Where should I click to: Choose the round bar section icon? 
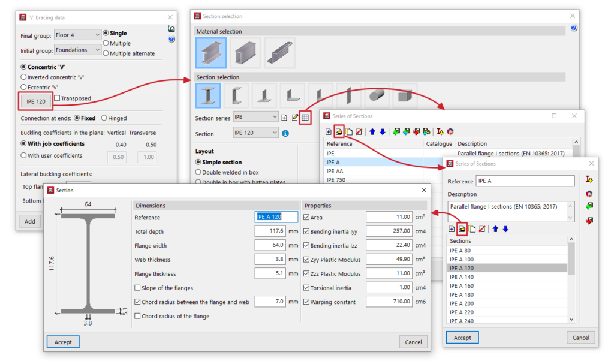(x=377, y=95)
